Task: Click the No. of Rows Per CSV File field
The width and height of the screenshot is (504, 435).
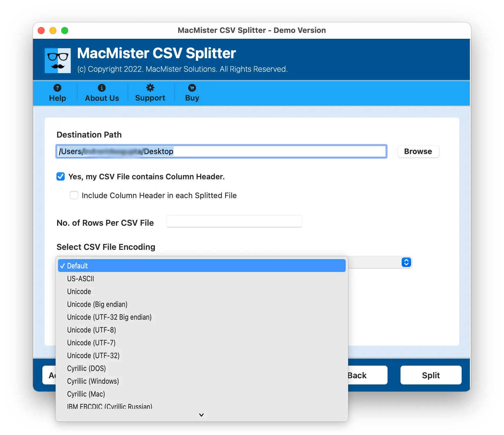Action: [x=234, y=222]
